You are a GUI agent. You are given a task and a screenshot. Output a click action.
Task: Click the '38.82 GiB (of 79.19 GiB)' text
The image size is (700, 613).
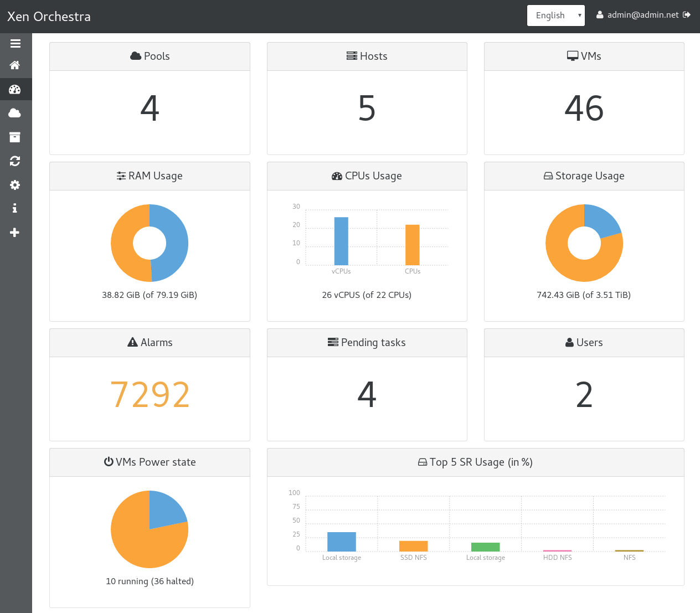click(150, 295)
